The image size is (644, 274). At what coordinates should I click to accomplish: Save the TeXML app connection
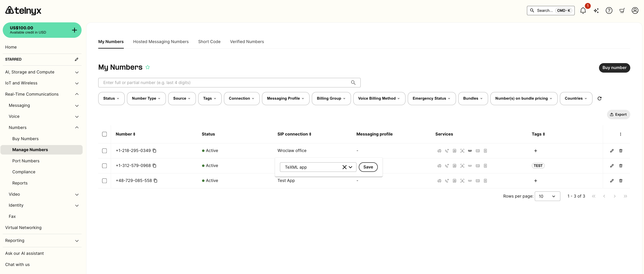point(368,167)
